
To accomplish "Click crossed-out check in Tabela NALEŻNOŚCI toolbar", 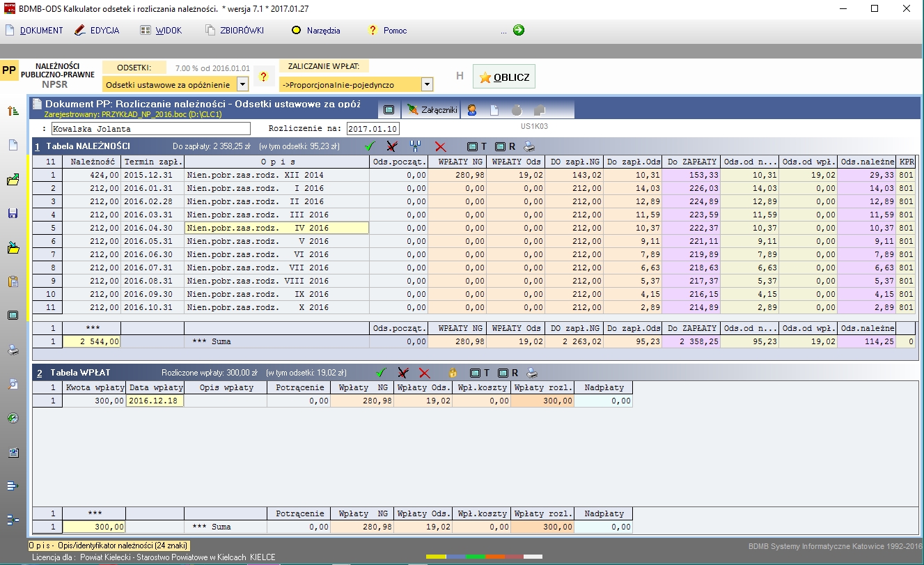I will tap(392, 146).
